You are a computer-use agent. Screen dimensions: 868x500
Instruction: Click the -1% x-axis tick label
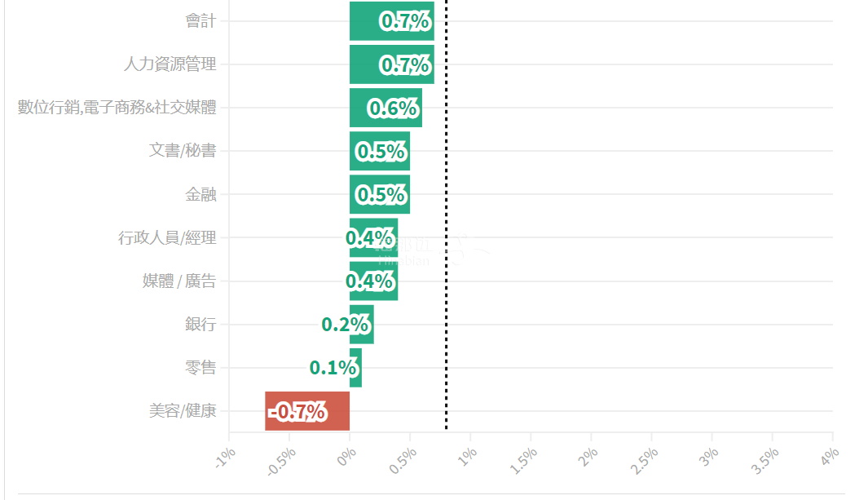coord(224,458)
